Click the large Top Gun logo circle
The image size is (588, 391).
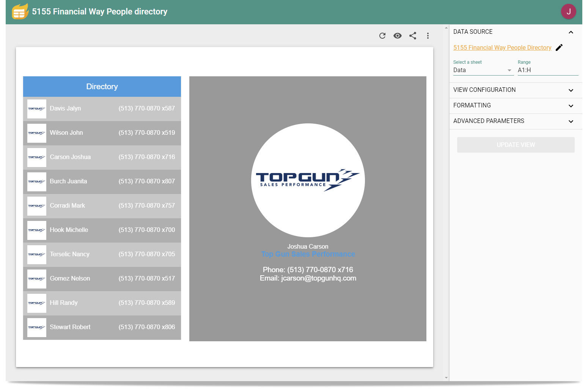point(308,180)
